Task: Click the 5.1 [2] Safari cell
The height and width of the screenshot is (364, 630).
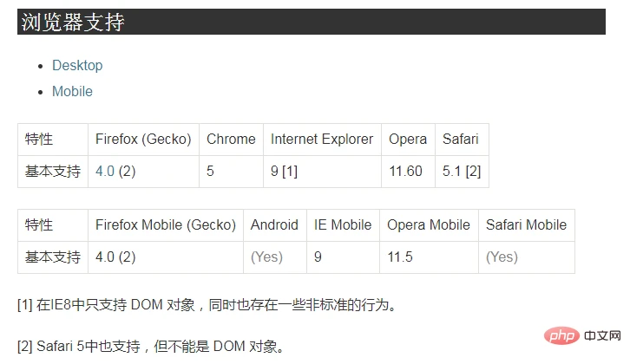Action: (x=462, y=172)
